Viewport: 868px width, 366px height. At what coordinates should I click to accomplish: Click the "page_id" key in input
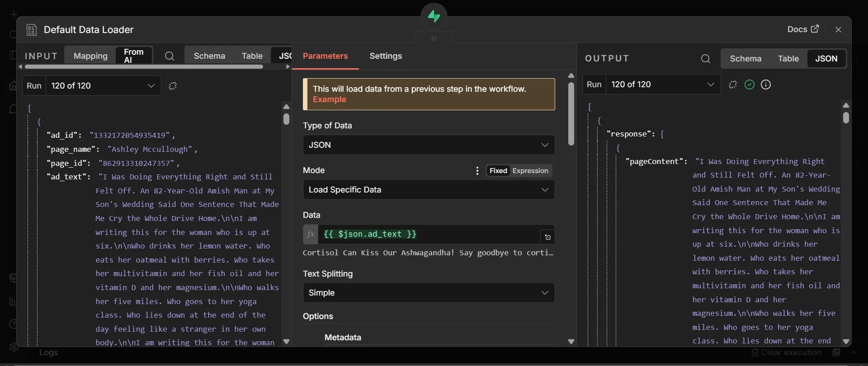(69, 163)
